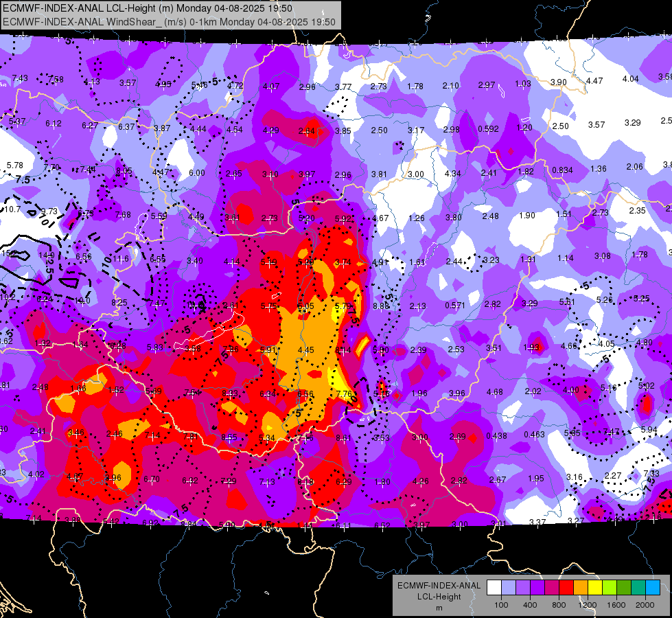The image size is (672, 618).
Task: Click the wind shear value 8.14
Action: coord(343,350)
